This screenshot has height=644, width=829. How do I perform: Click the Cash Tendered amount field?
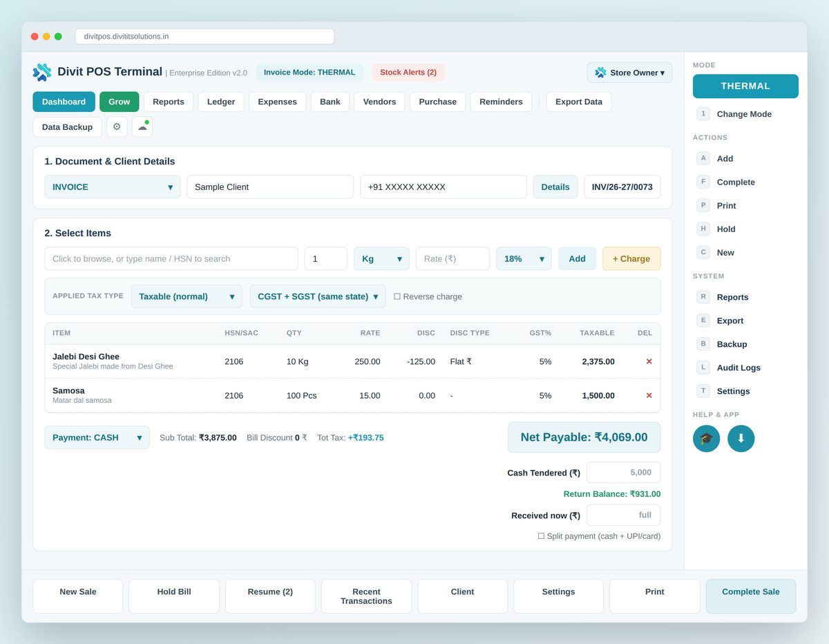pos(623,473)
